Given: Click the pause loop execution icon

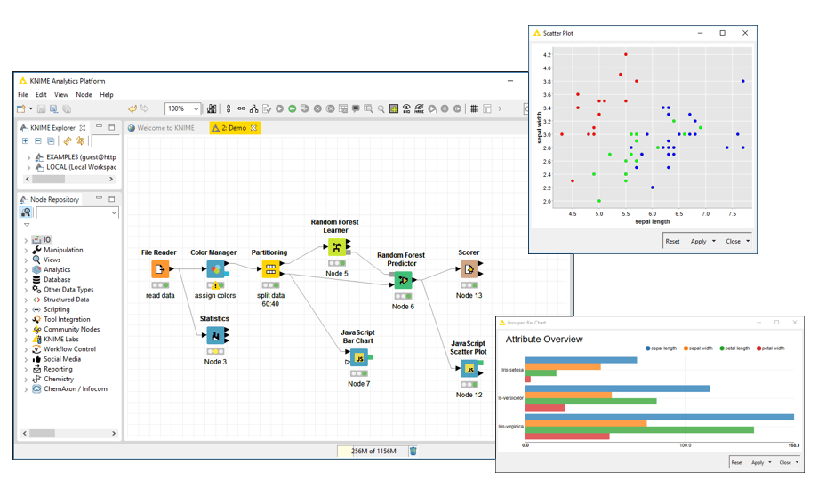Looking at the screenshot, I should pos(445,108).
